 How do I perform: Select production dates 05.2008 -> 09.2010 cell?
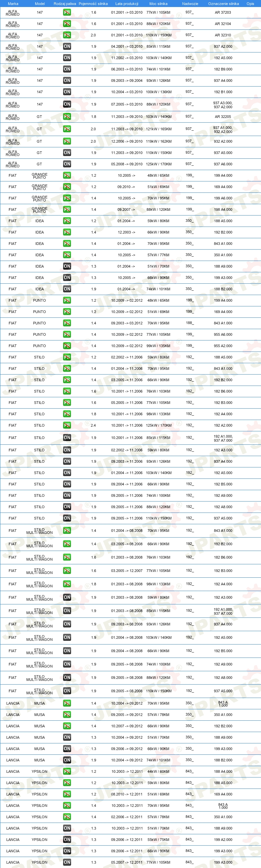pos(126,164)
